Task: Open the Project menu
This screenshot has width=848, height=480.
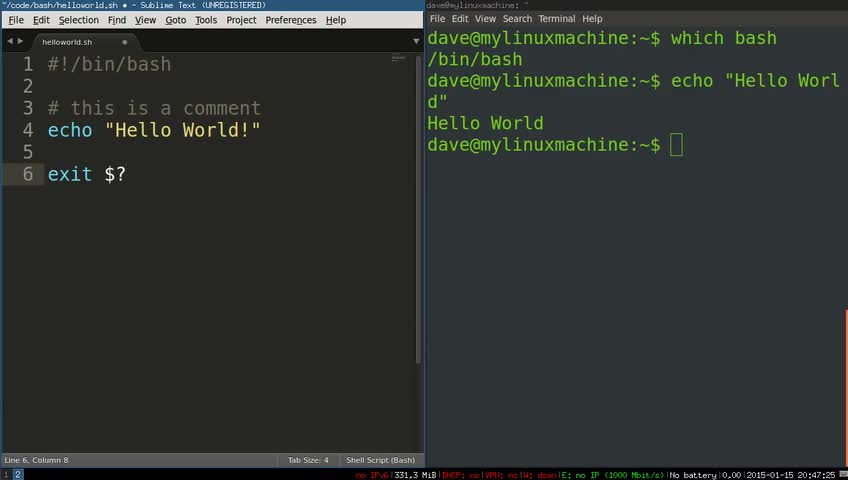Action: 241,20
